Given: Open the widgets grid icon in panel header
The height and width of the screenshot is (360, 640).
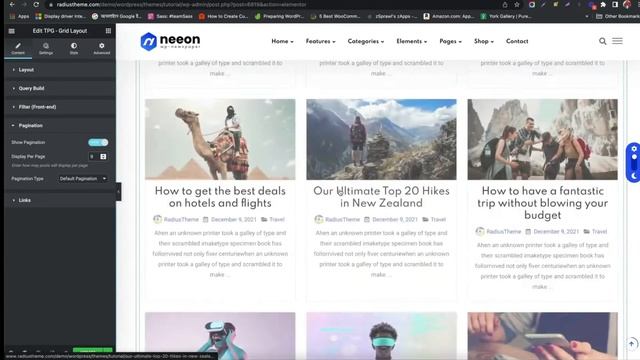Looking at the screenshot, I should [108, 31].
